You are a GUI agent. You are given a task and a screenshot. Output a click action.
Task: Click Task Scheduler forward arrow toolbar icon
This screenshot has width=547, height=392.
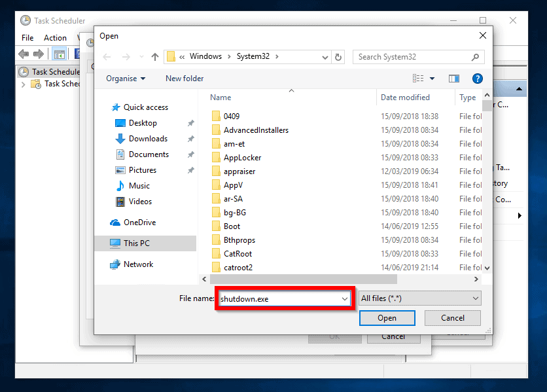pos(39,54)
